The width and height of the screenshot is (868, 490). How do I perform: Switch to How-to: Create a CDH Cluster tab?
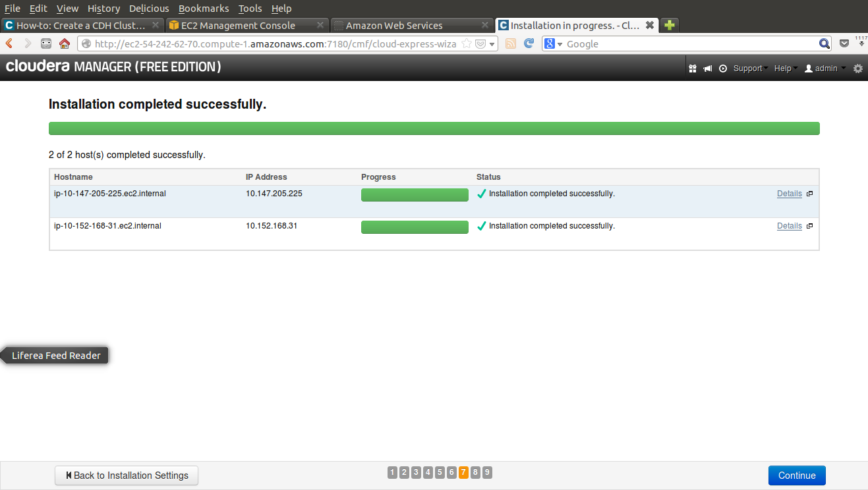pos(82,25)
